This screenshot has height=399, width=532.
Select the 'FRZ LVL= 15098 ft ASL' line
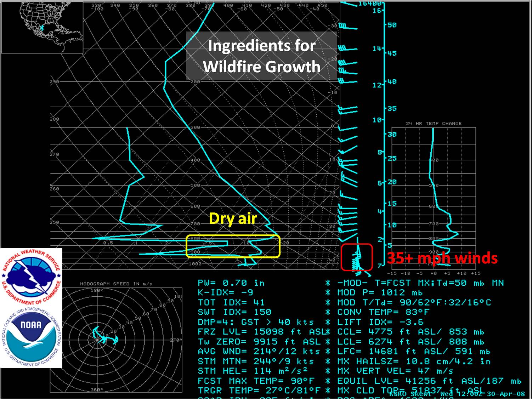[x=262, y=332]
